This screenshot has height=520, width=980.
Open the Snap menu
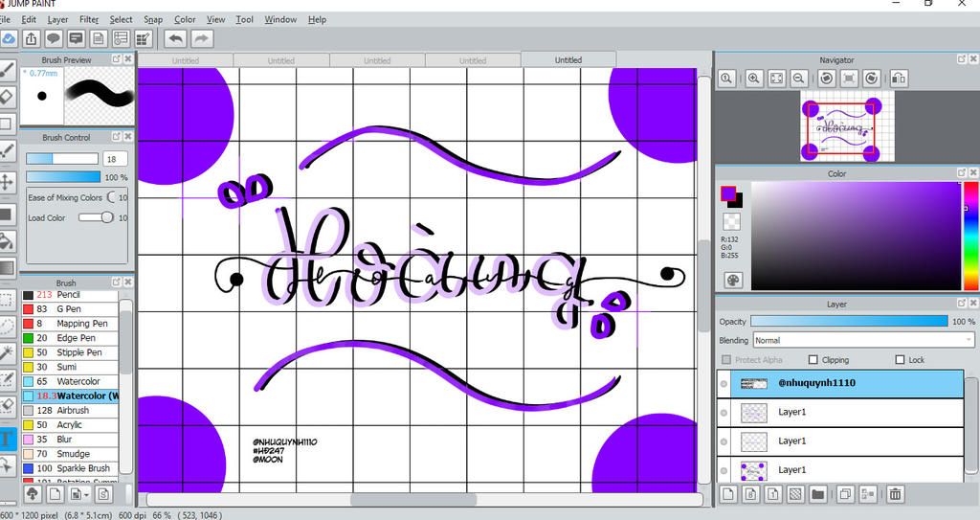153,19
